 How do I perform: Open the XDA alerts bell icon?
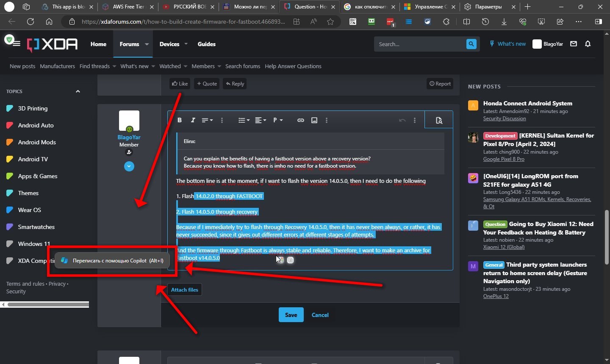click(x=588, y=44)
